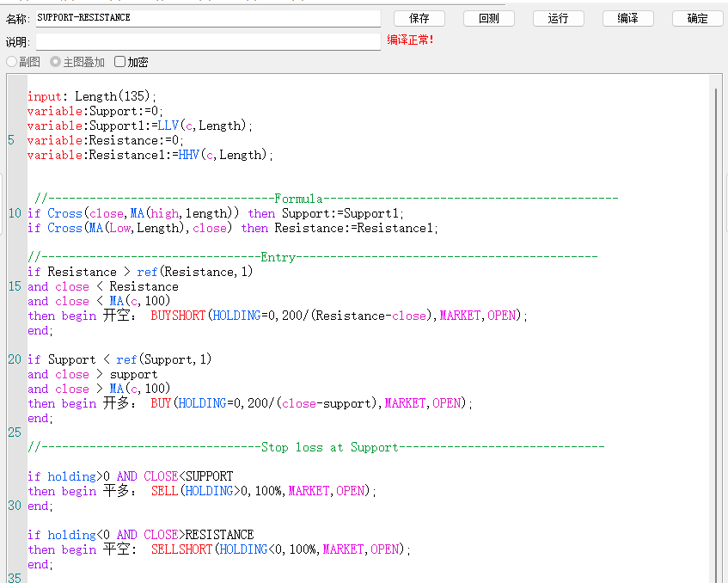
Task: Click the line 'variable:Resistance1:=HHV(c,Length);'
Action: pos(150,155)
